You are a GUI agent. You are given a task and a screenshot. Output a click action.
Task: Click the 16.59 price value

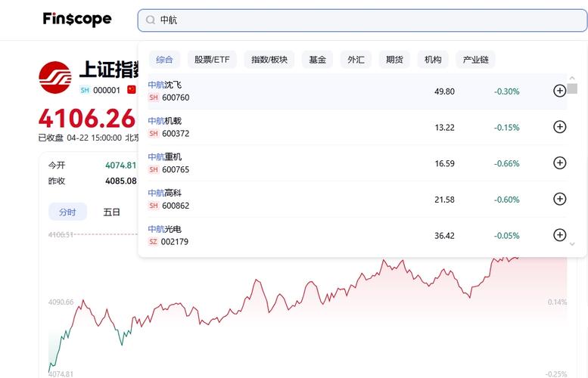click(x=444, y=163)
